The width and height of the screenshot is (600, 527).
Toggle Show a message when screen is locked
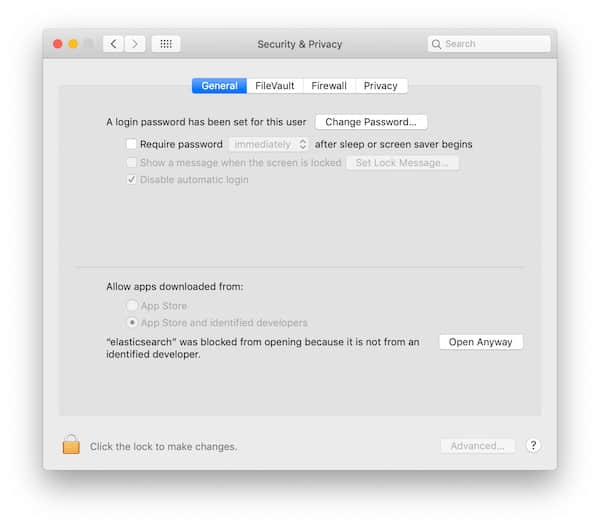131,162
